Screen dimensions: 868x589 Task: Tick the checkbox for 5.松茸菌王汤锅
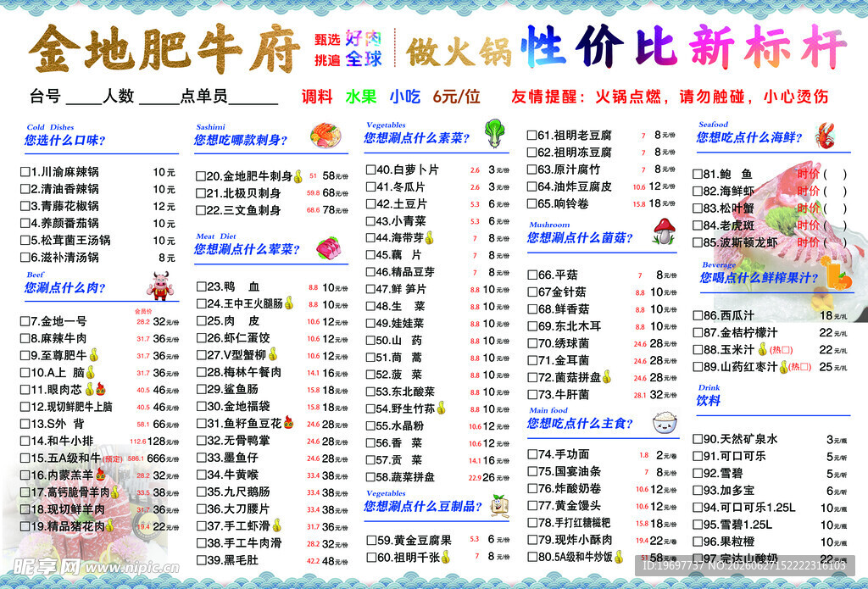coord(25,240)
